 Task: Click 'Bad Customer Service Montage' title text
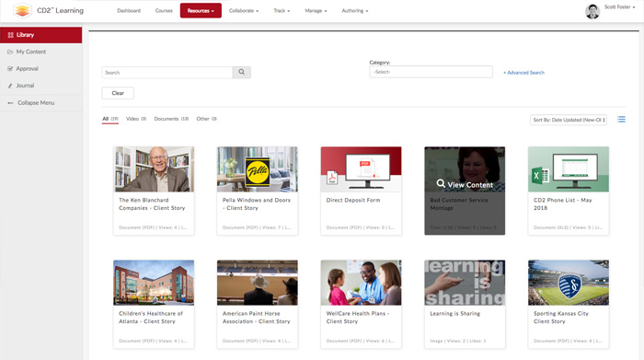(x=459, y=203)
